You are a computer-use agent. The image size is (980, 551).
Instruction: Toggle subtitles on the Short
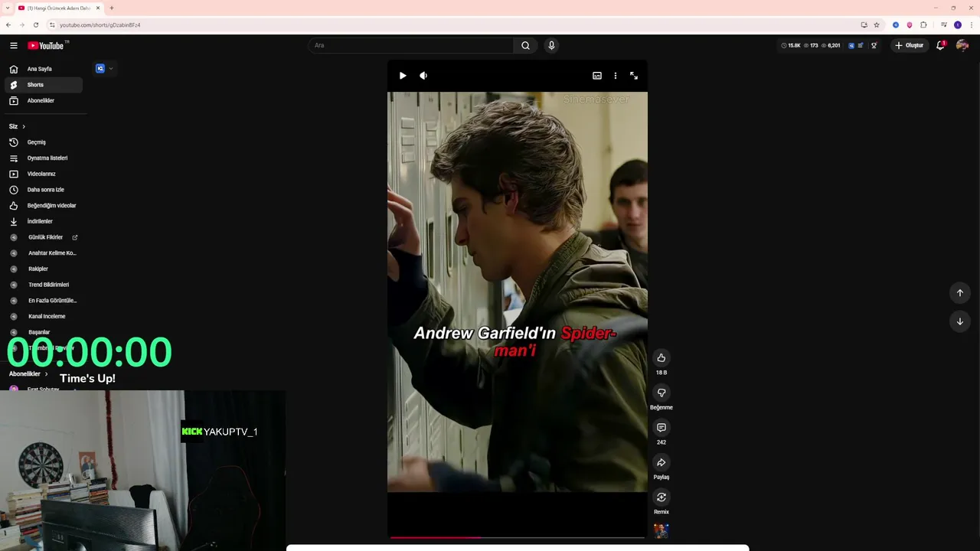(597, 76)
